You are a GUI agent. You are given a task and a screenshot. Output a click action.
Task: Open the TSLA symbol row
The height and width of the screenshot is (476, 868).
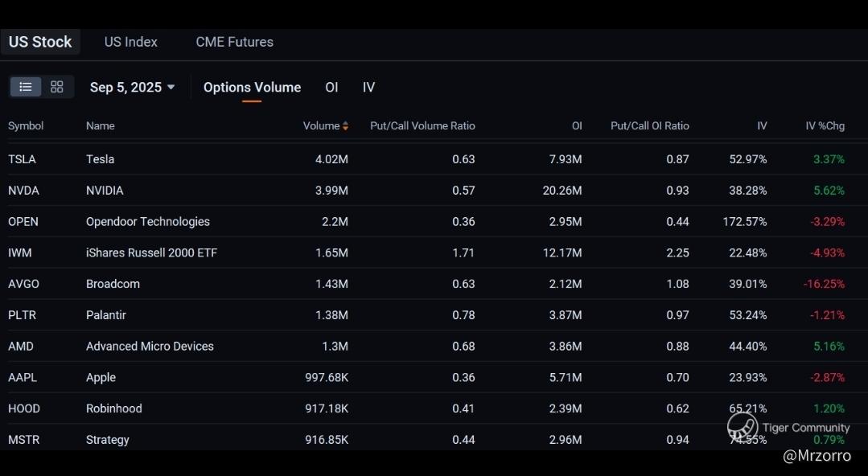(23, 159)
